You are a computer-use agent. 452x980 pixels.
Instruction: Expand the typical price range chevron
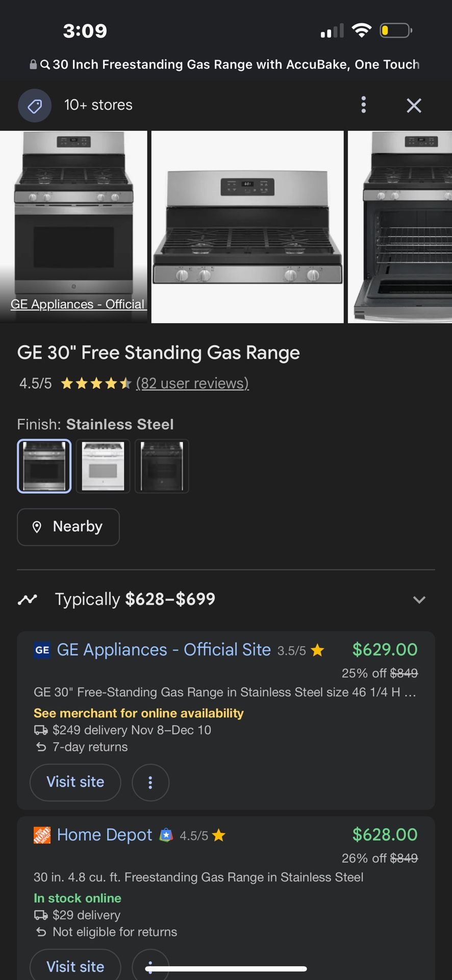click(x=419, y=600)
